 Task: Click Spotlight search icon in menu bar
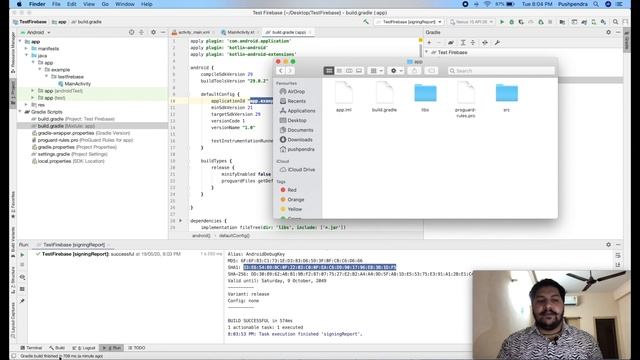596,4
